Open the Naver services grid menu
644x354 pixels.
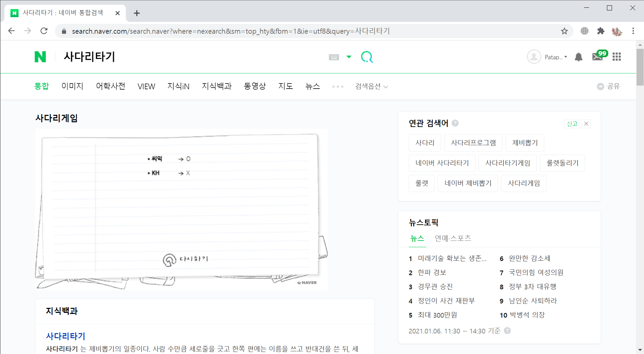coord(617,57)
